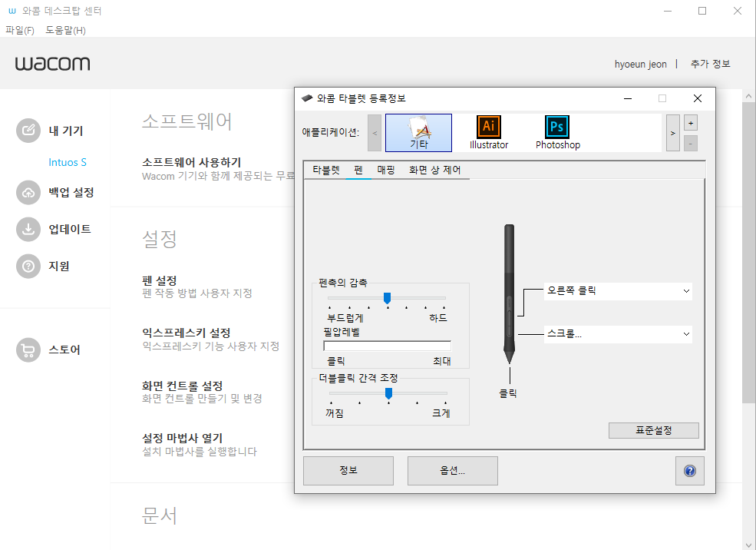The image size is (756, 550).
Task: Open 소프트웨어 사용하기
Action: click(191, 163)
